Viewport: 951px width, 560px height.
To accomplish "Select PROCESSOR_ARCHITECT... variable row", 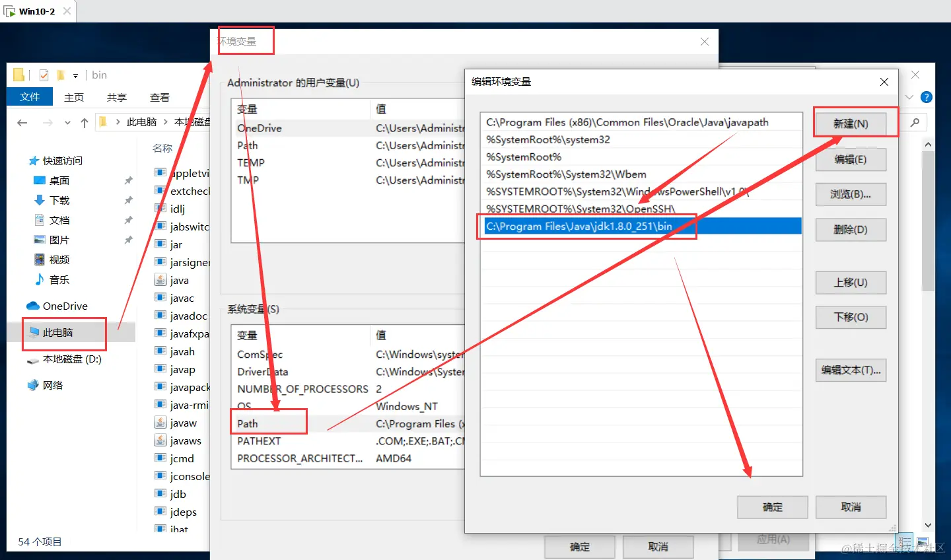I will (x=348, y=458).
